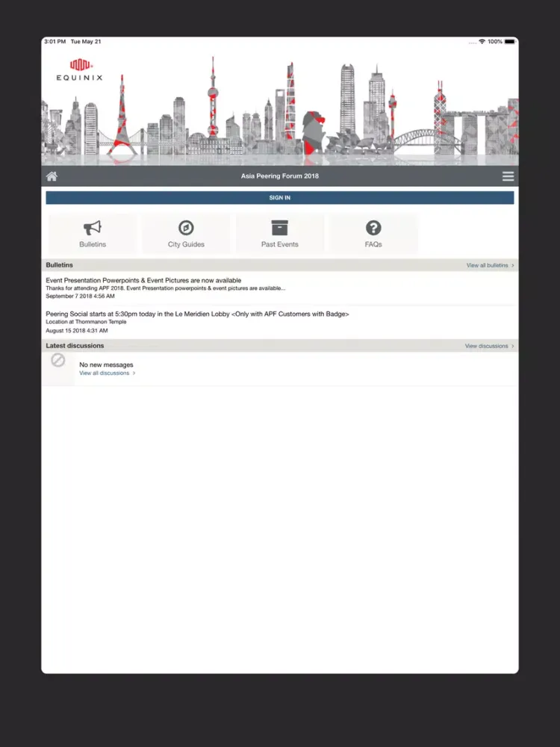Open the hamburger menu

coord(508,176)
